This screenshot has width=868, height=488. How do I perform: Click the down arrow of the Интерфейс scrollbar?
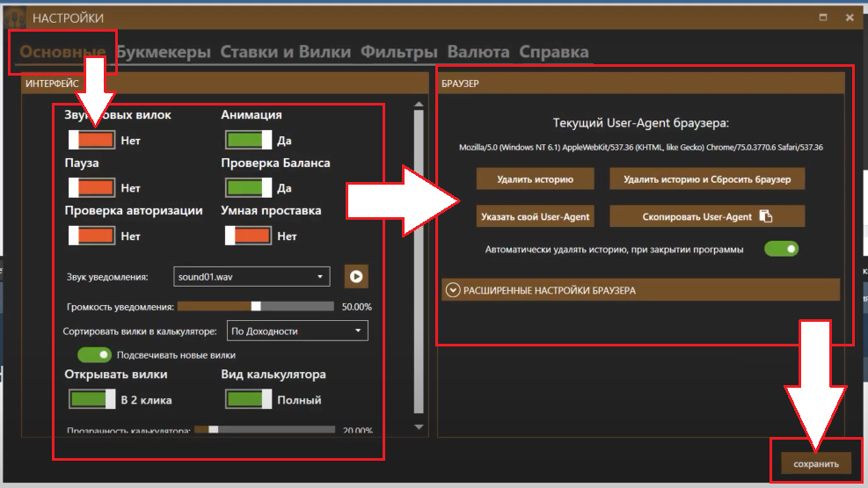coord(419,427)
